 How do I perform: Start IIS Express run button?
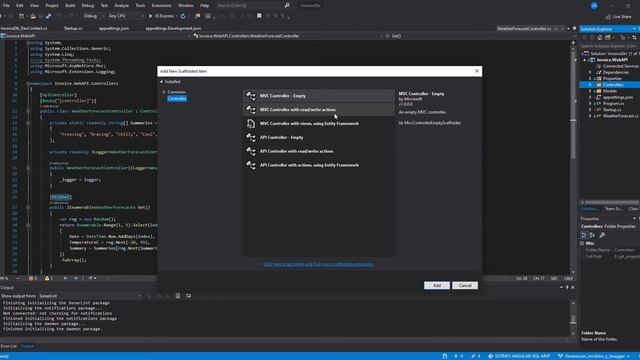(161, 16)
